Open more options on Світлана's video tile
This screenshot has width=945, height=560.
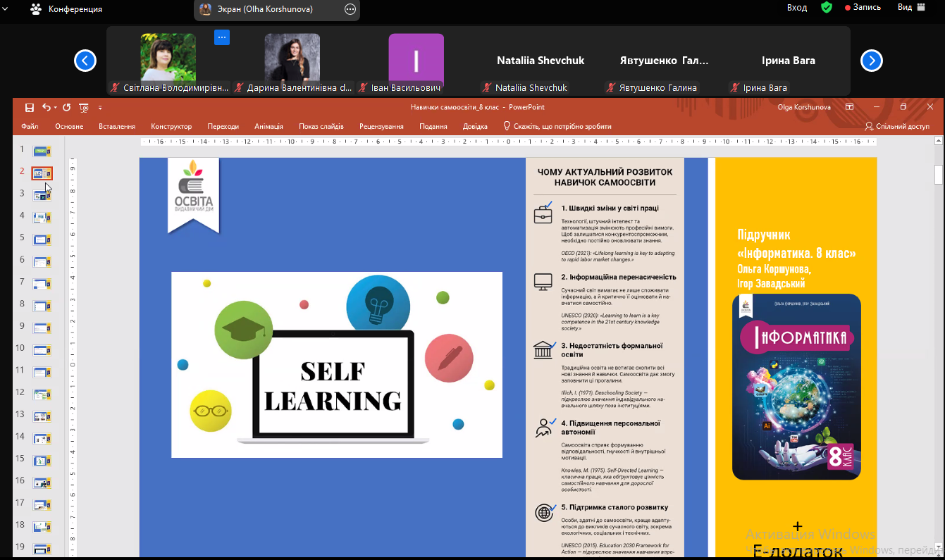click(222, 37)
